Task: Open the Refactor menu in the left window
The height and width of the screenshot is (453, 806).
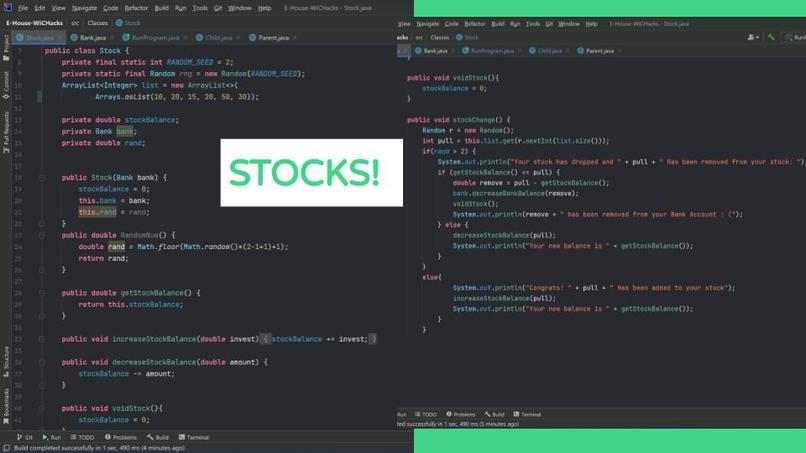Action: point(136,8)
